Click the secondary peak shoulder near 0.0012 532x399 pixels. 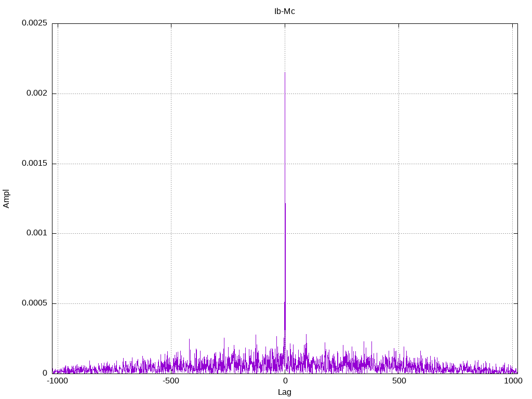coord(285,204)
